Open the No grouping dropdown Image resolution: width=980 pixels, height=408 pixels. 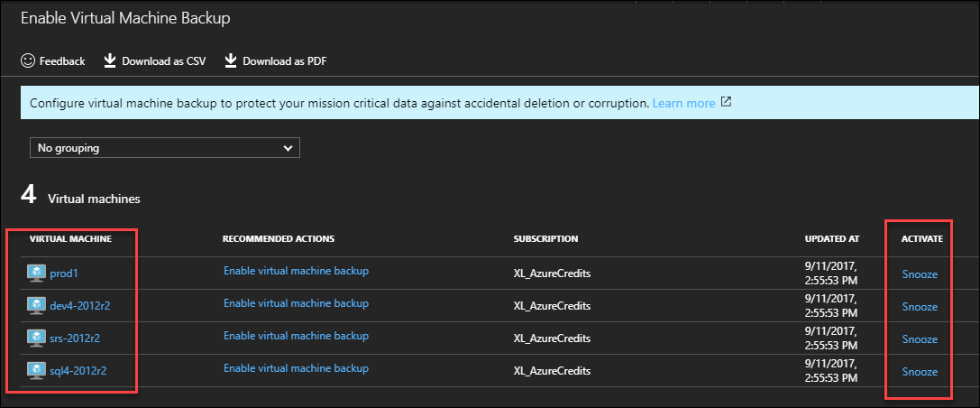pos(165,148)
